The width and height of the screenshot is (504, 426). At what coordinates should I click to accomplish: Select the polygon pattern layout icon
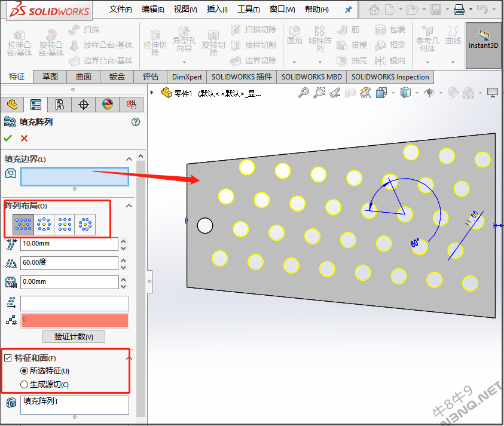pyautogui.click(x=85, y=224)
